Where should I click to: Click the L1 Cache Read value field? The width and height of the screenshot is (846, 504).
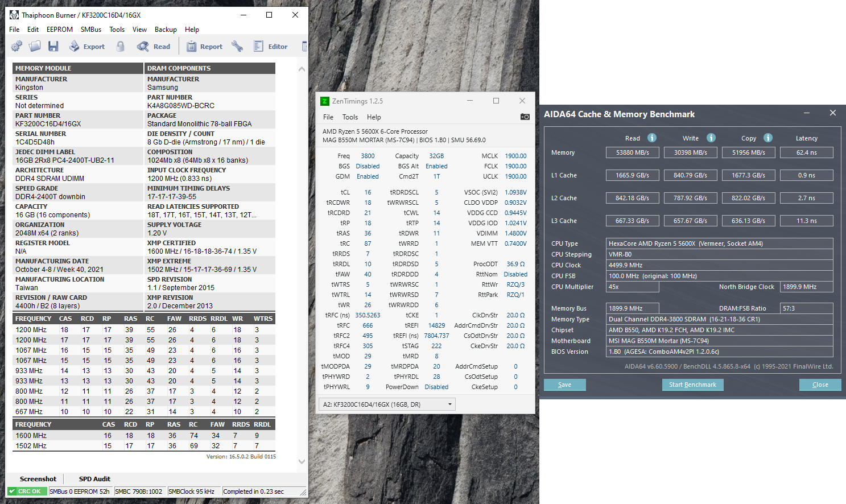[x=633, y=175]
